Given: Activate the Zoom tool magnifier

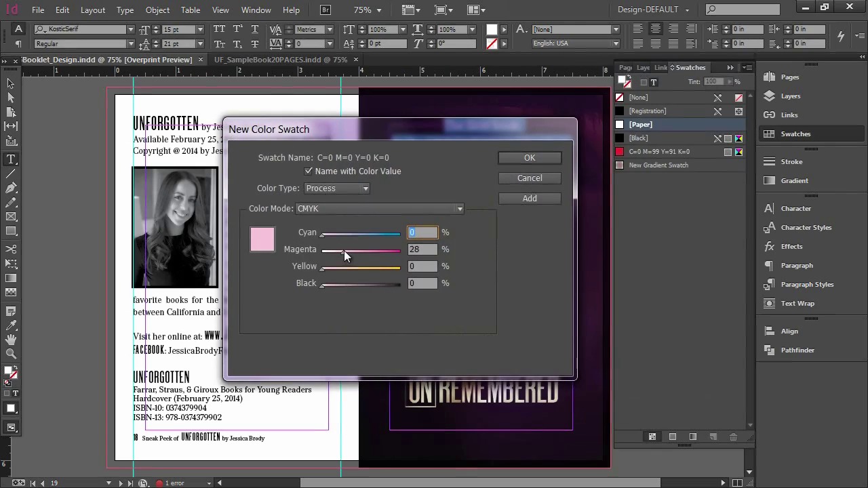Looking at the screenshot, I should point(11,353).
